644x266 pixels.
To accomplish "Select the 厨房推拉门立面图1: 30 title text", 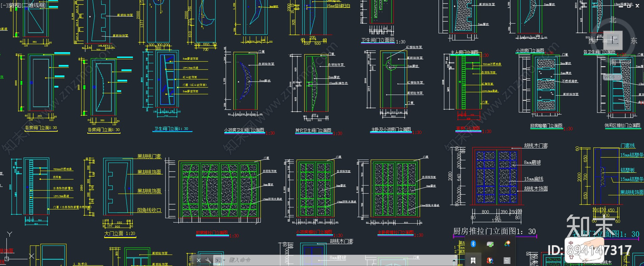I will 494,231.
